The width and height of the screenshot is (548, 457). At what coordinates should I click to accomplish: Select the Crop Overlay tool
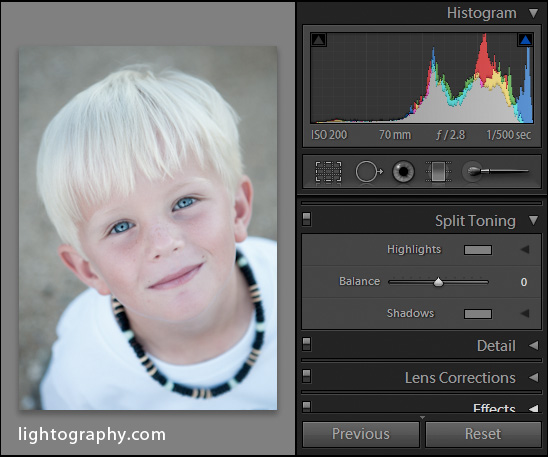pyautogui.click(x=328, y=172)
